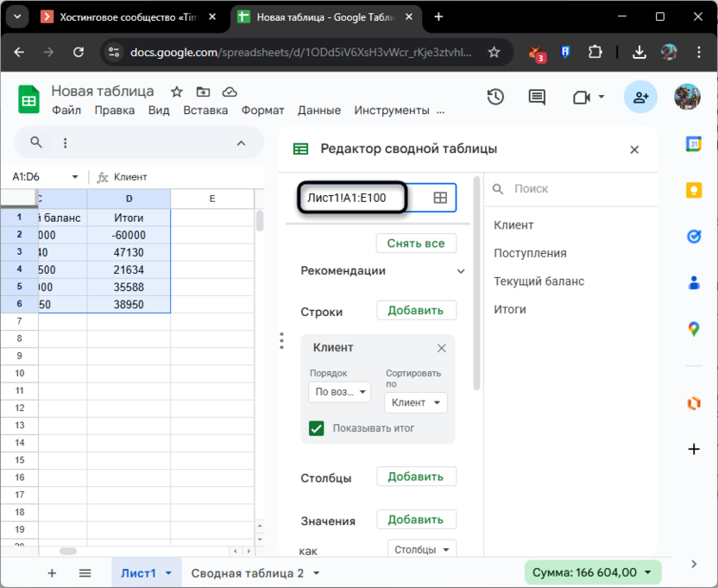Star the document Новая таблица
Viewport: 718px width, 588px height.
(x=176, y=92)
